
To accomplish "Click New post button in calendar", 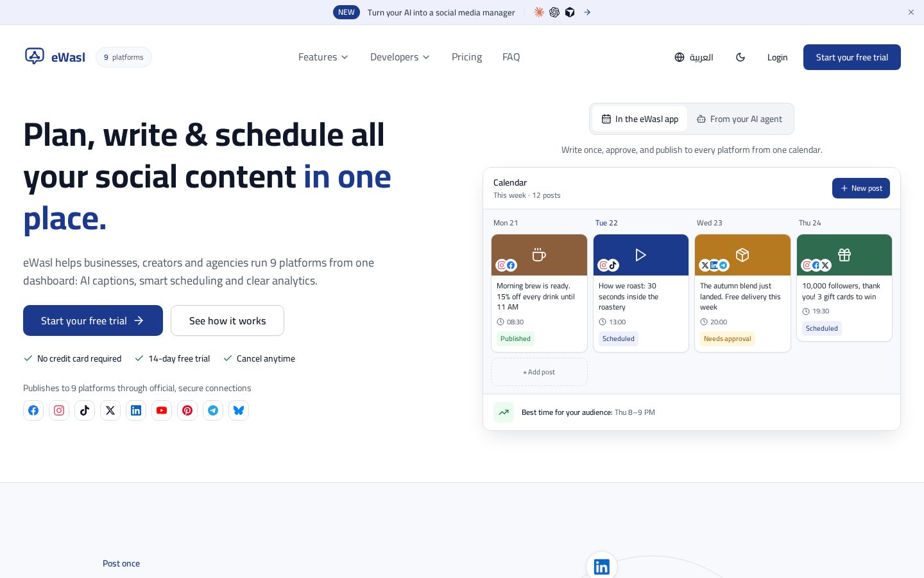I will point(861,188).
